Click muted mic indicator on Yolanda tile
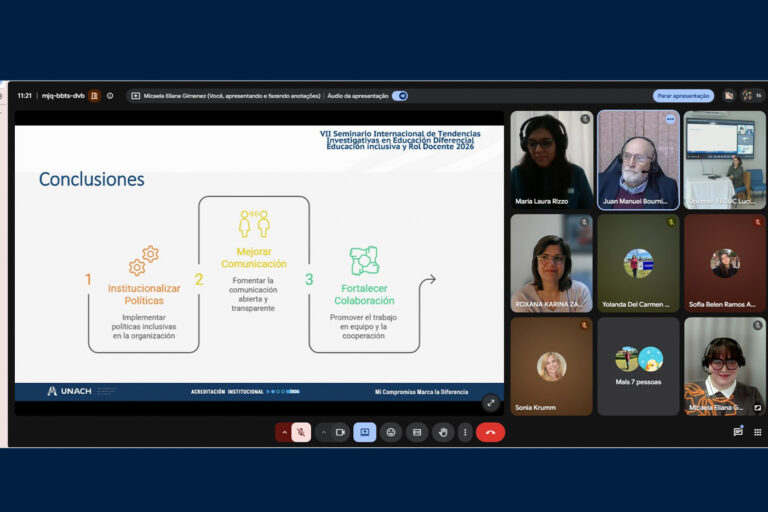The width and height of the screenshot is (768, 512). tap(671, 222)
